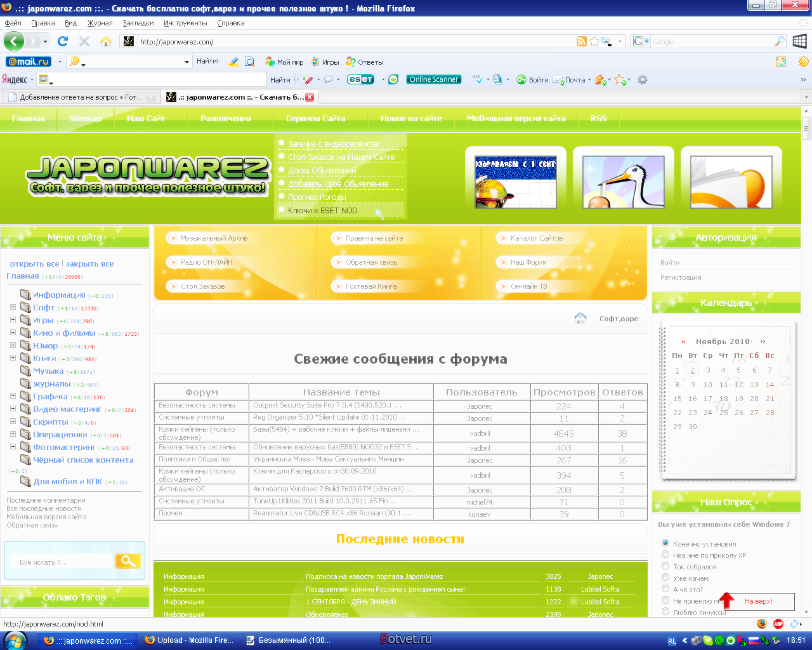Click the Mail.ru logo on toolbar
812x650 pixels.
coord(29,62)
